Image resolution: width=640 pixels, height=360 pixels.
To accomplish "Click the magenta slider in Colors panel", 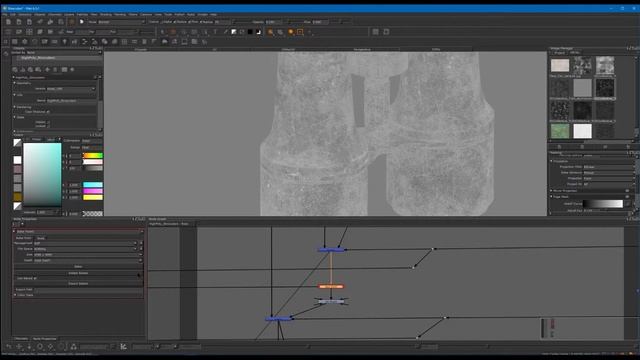I will pyautogui.click(x=93, y=191).
